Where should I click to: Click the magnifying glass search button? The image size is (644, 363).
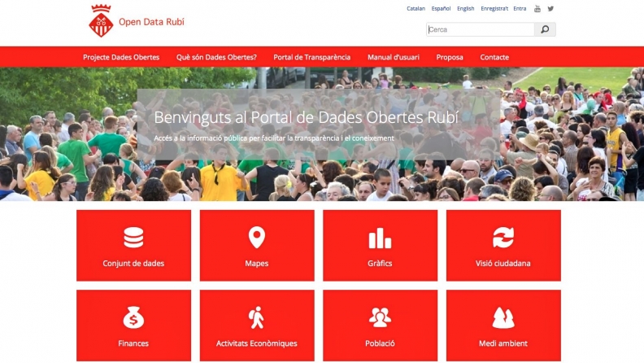pos(545,29)
